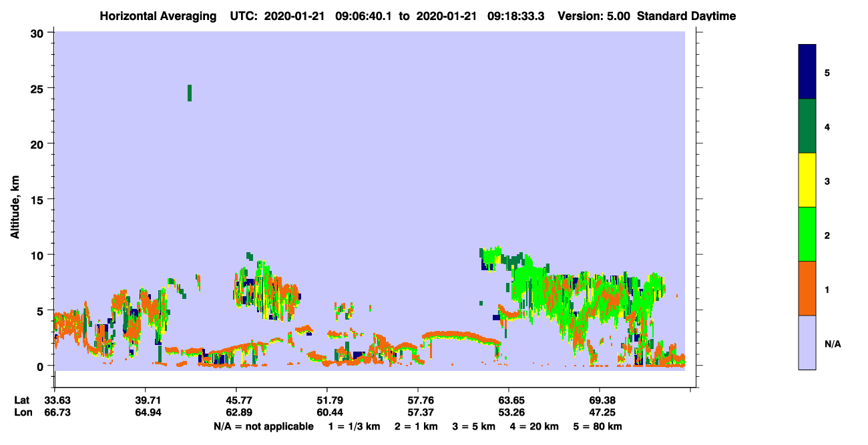Viewport: 868px width, 445px height.
Task: Click legend text 'N/A = not applicable'
Action: click(x=263, y=426)
